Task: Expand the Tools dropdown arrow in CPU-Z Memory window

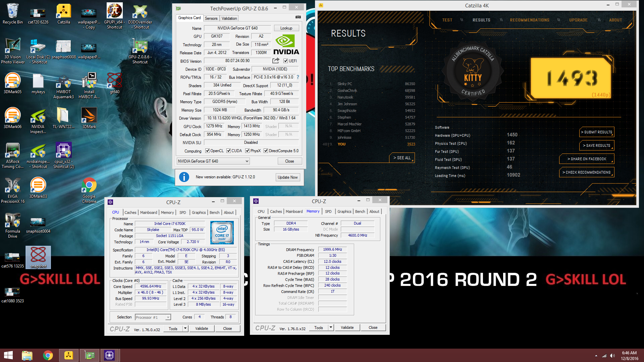Action: [331, 327]
